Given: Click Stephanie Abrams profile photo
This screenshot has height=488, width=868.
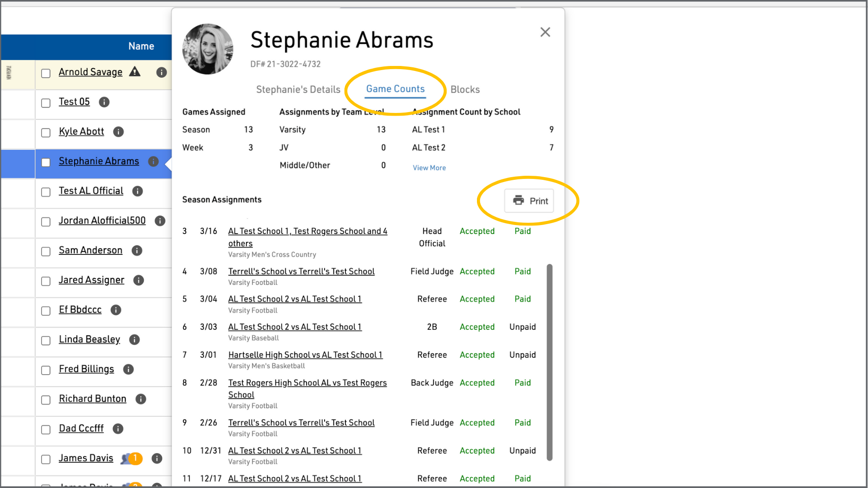Looking at the screenshot, I should 208,49.
